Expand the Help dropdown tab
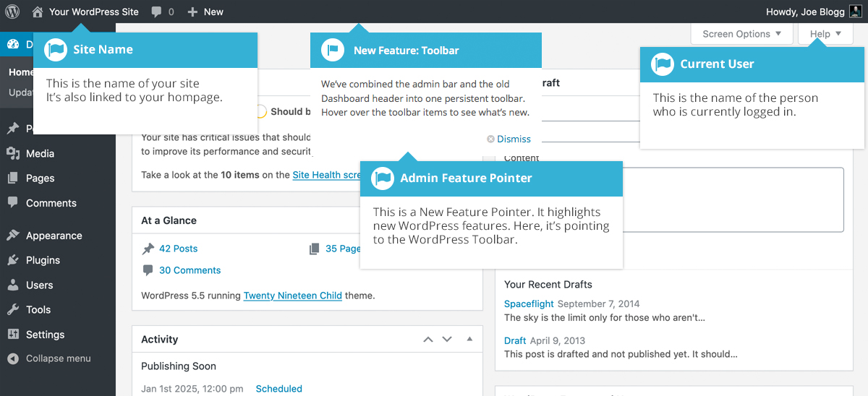Viewport: 868px width, 396px height. tap(825, 34)
